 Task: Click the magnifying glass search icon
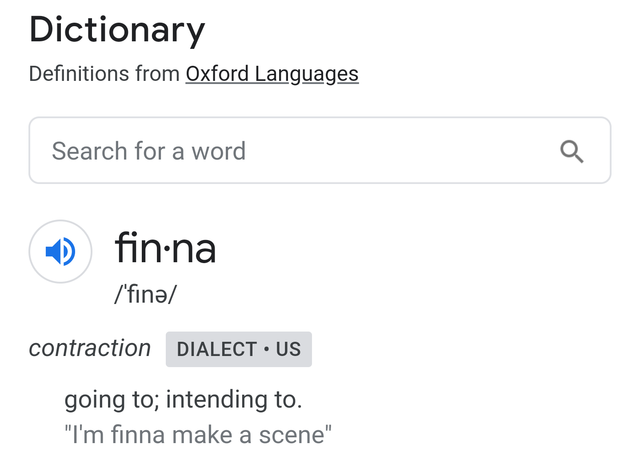pyautogui.click(x=571, y=151)
